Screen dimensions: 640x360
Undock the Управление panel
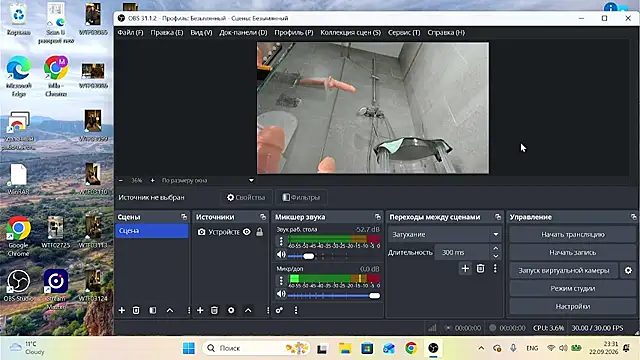tap(633, 217)
